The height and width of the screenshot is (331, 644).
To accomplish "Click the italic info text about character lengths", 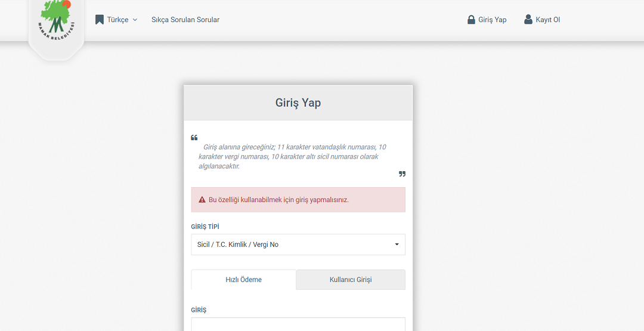I will (292, 156).
